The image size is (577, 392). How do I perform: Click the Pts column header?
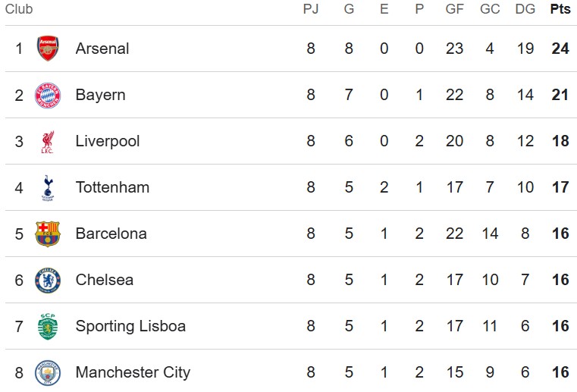pyautogui.click(x=560, y=10)
